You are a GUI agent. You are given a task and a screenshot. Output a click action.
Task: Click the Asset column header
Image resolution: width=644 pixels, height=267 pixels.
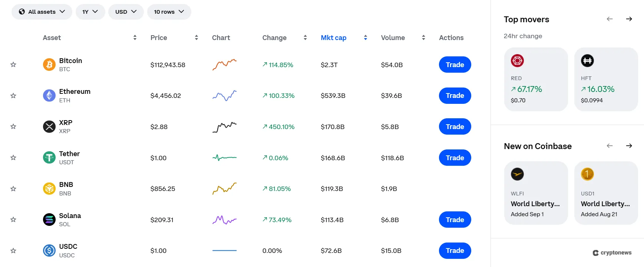click(x=52, y=38)
